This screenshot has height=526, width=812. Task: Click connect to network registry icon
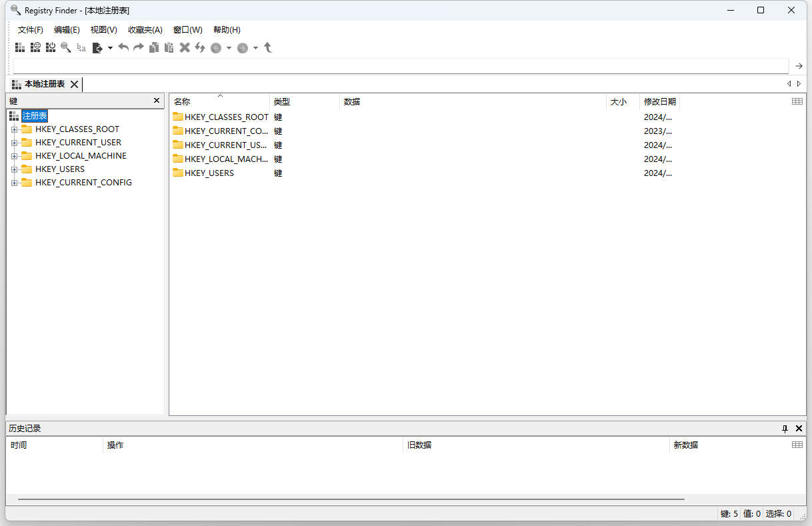click(35, 47)
